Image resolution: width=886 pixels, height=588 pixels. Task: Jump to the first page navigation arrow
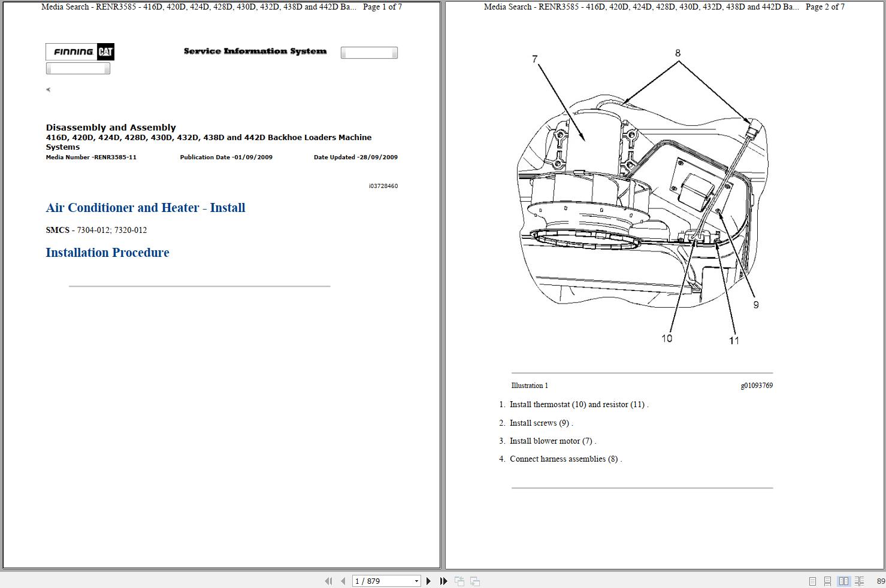(x=328, y=581)
